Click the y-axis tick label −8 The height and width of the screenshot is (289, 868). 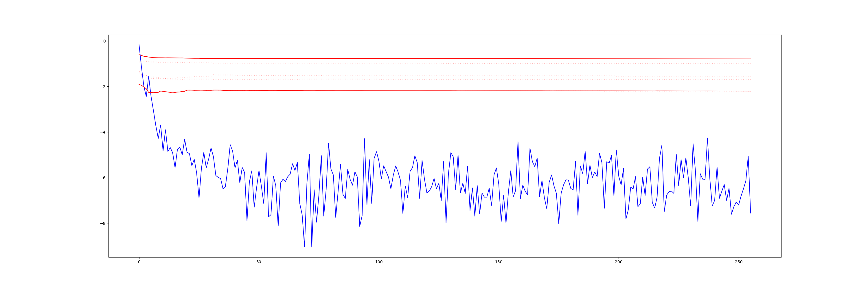[102, 223]
